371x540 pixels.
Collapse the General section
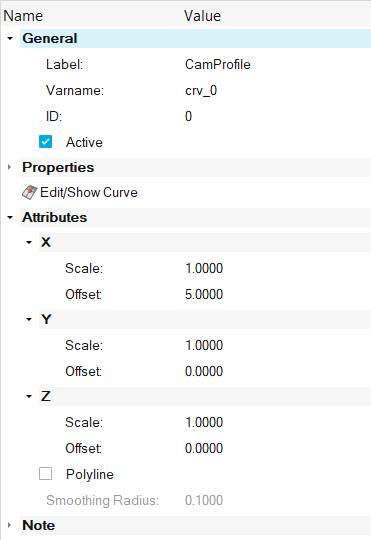coord(10,38)
